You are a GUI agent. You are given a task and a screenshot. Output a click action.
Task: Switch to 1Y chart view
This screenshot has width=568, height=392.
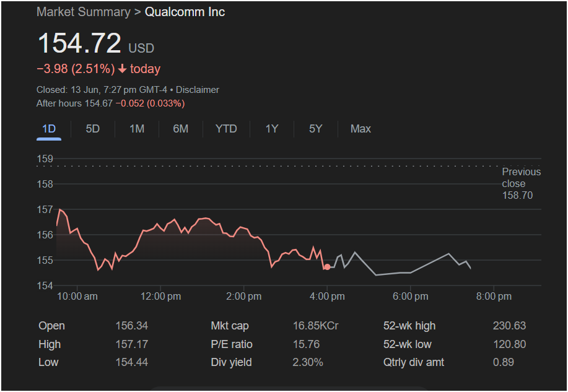click(272, 129)
